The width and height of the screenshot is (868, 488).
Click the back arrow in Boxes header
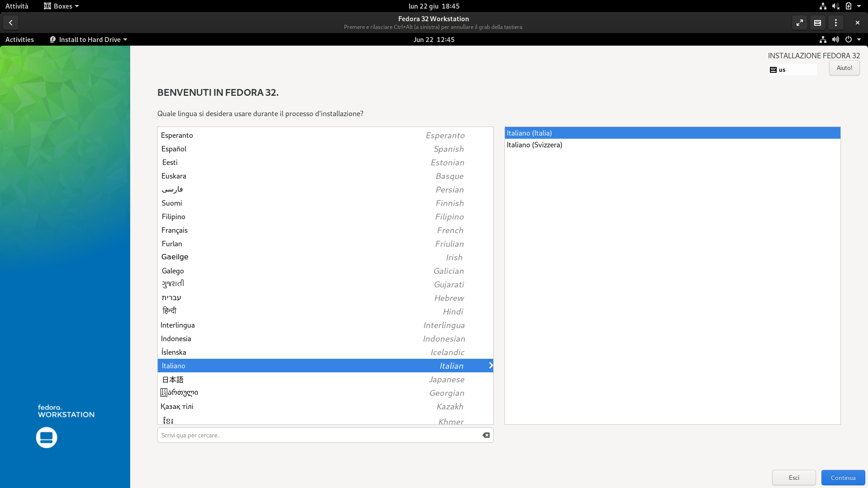click(11, 23)
